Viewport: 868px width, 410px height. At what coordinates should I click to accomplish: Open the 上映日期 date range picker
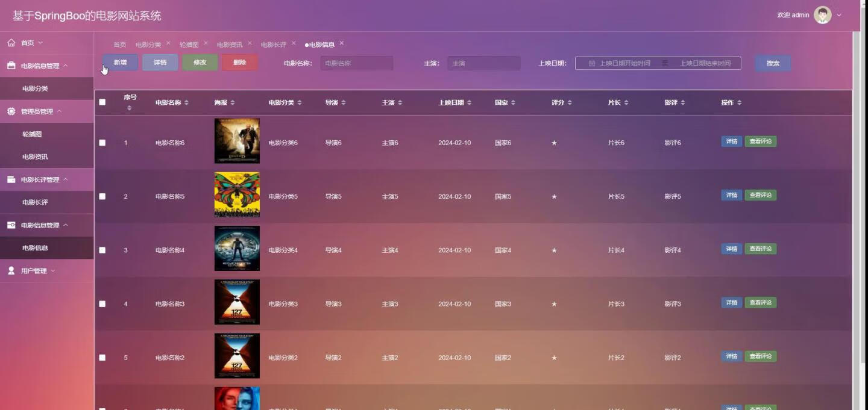(658, 63)
